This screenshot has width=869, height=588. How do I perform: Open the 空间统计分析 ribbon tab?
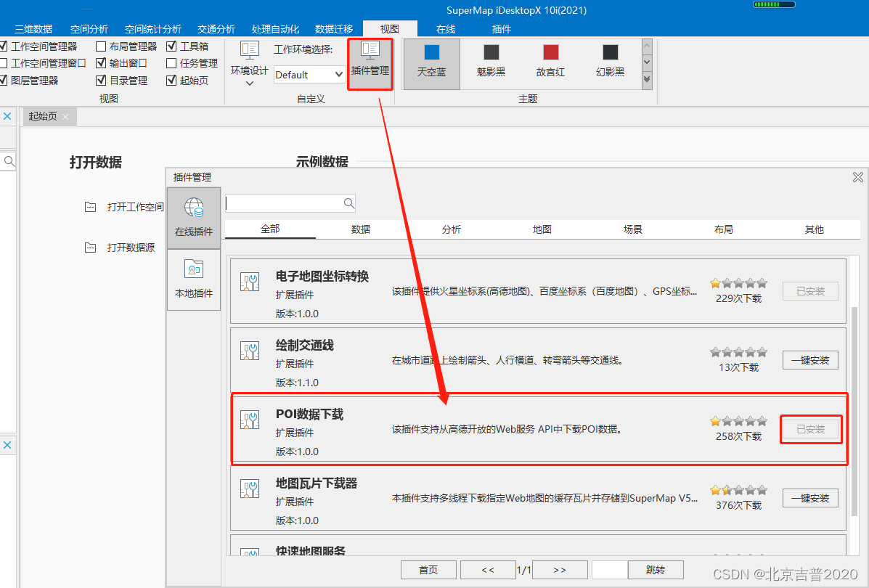click(153, 29)
